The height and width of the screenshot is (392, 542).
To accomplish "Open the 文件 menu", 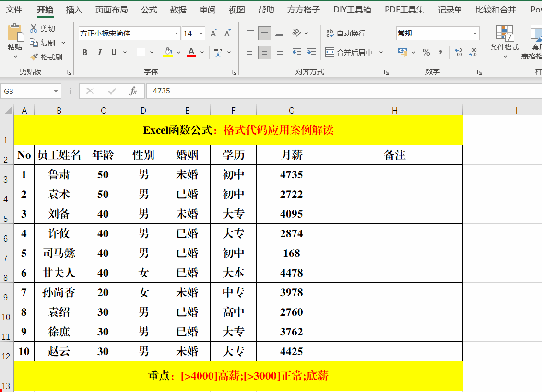I will coord(14,10).
